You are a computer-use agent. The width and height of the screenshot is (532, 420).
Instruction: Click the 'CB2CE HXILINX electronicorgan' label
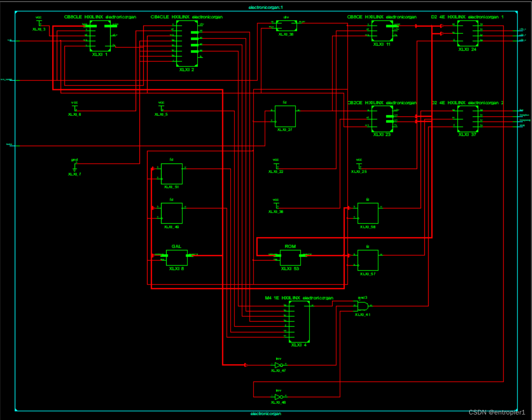pos(382,103)
